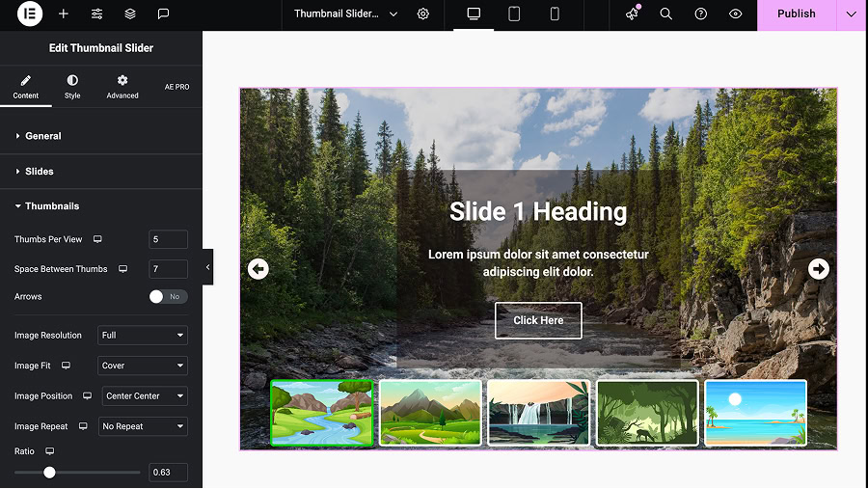The height and width of the screenshot is (489, 868).
Task: Collapse the Thumbnails section
Action: 100,206
